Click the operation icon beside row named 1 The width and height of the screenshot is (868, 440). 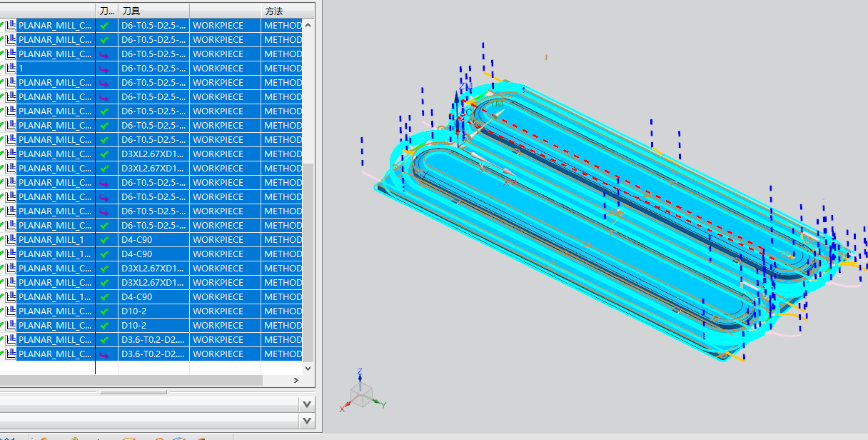[x=11, y=68]
